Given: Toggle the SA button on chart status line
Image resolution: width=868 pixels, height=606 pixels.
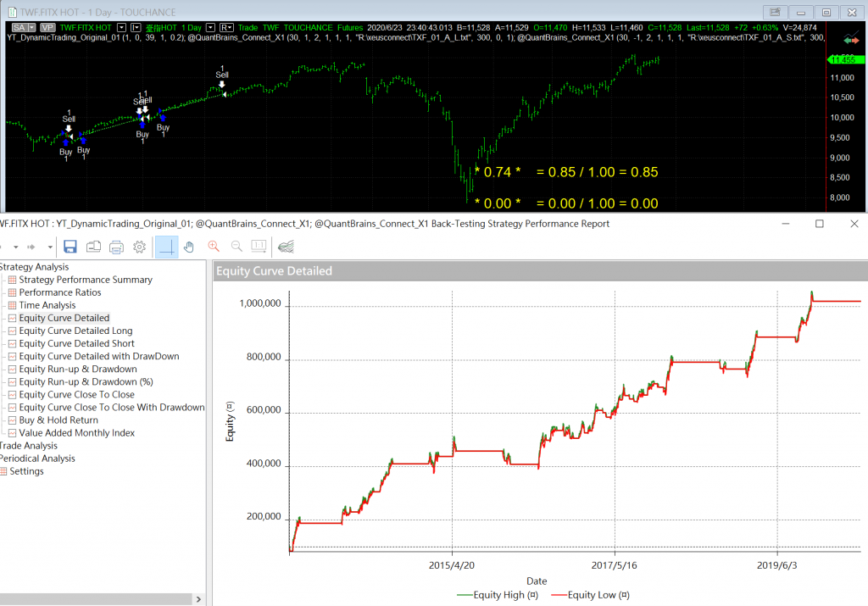Looking at the screenshot, I should [20, 27].
